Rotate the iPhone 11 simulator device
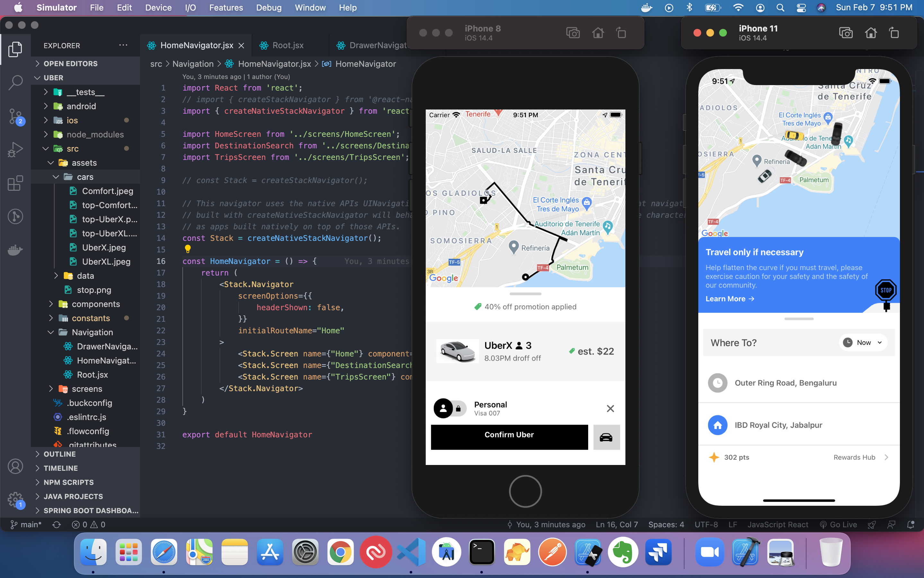 tap(894, 33)
